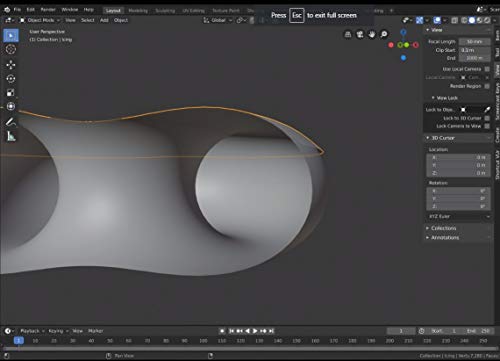
Task: Open the timeline Marker menu
Action: click(x=96, y=331)
